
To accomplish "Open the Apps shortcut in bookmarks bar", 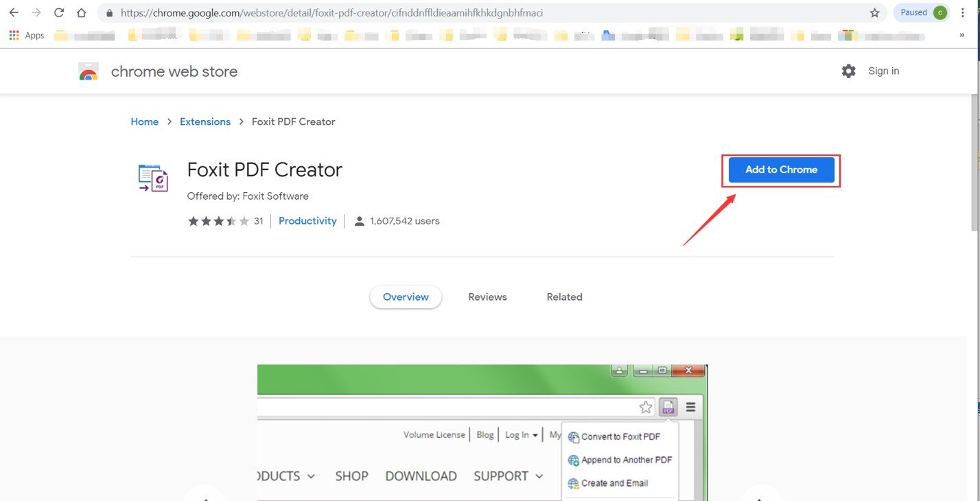I will pos(27,35).
